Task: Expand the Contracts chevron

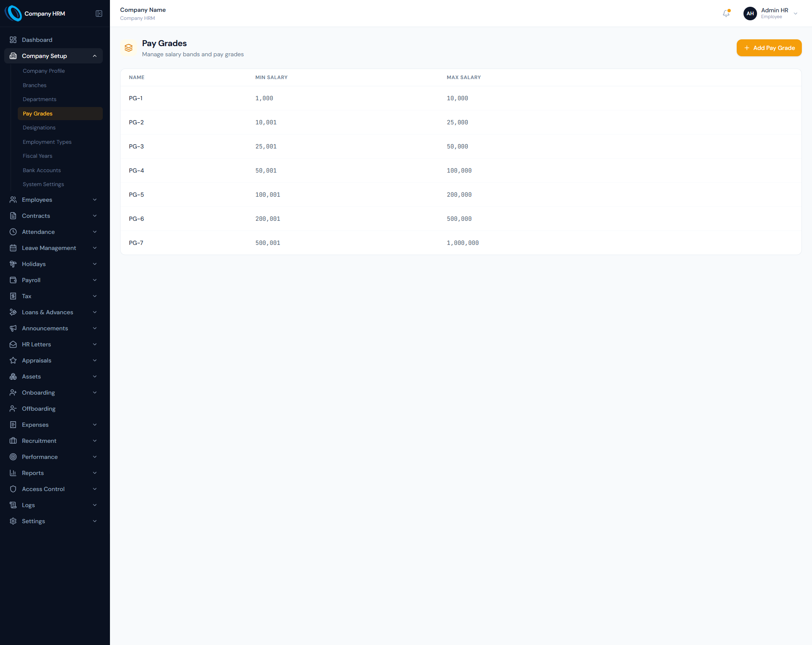Action: point(95,216)
